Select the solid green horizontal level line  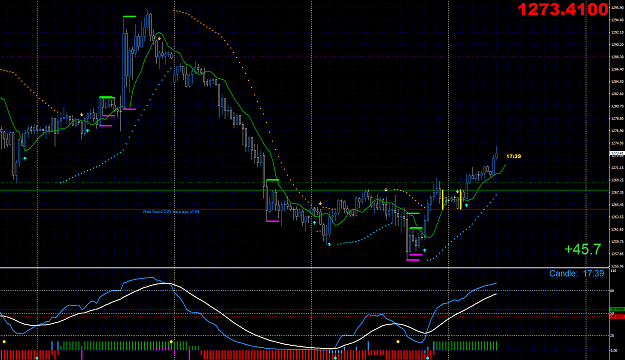coord(305,191)
